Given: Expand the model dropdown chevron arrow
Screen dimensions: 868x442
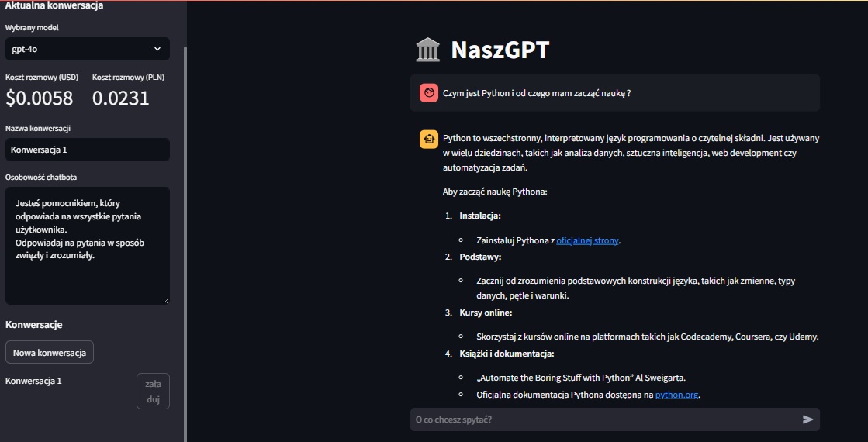Looking at the screenshot, I should click(x=157, y=49).
